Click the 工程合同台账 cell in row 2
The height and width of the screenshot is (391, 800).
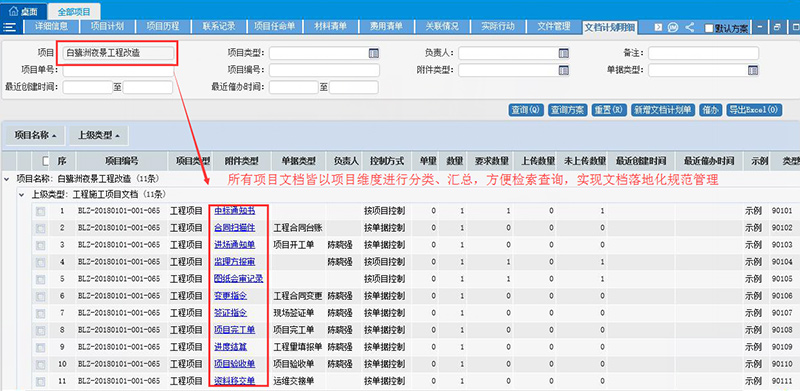(x=298, y=227)
